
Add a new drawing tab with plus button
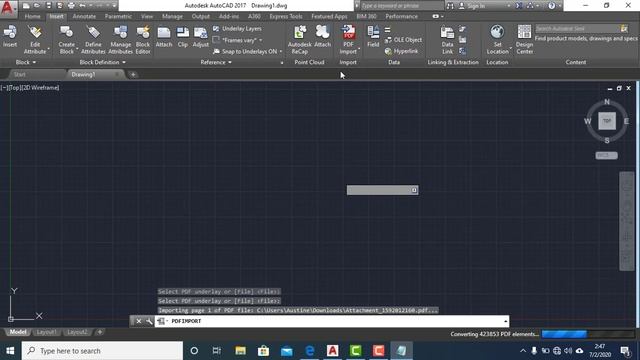click(x=133, y=74)
